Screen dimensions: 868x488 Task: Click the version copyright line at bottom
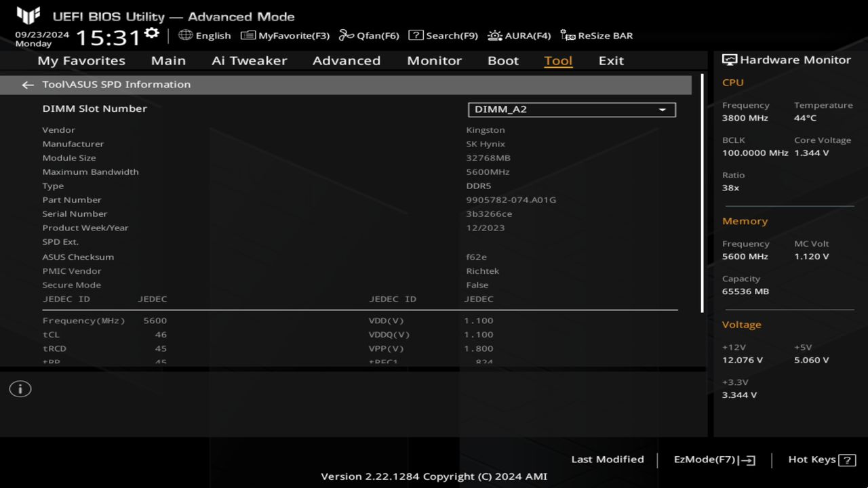pos(434,476)
